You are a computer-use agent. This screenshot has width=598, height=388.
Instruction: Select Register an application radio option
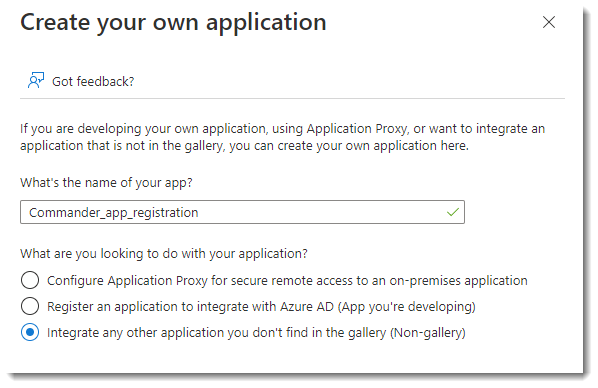coord(30,306)
